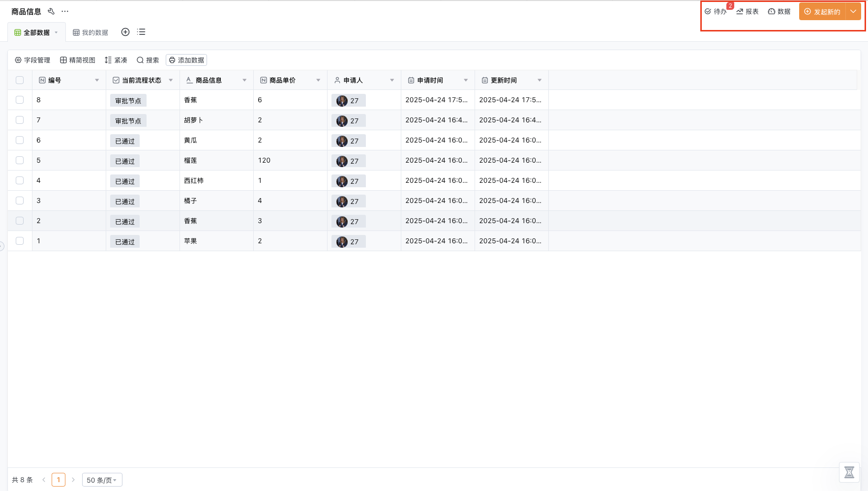The image size is (868, 491).
Task: Open 字段管理 field management
Action: point(32,60)
